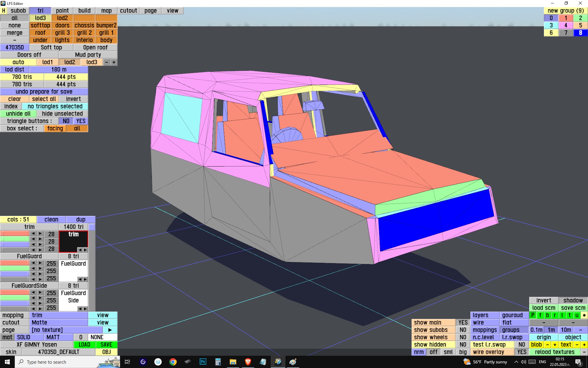This screenshot has height=368, width=588.
Task: Click the plus button beside lod3
Action: (x=114, y=62)
